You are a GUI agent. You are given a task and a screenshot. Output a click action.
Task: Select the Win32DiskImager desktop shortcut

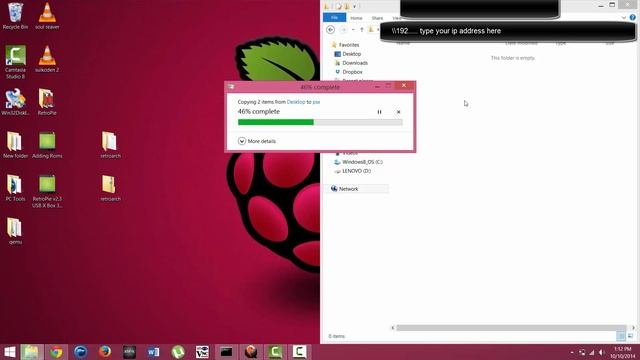click(16, 102)
